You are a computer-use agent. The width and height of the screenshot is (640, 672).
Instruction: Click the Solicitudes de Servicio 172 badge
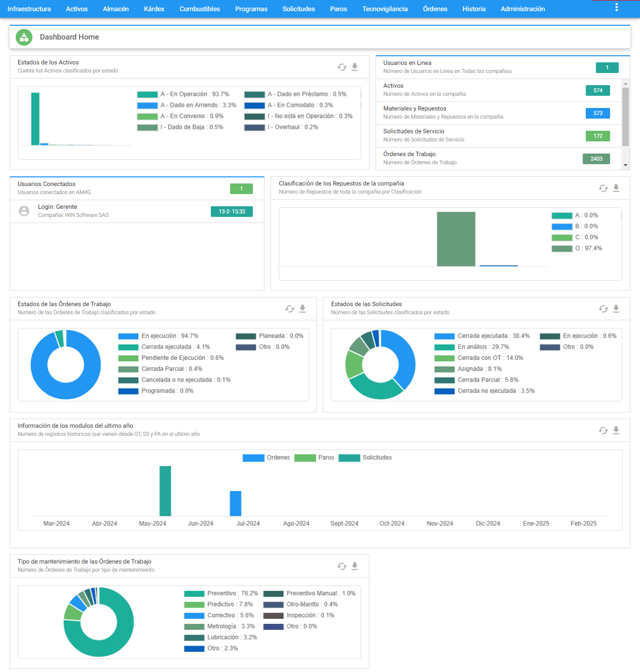click(598, 136)
